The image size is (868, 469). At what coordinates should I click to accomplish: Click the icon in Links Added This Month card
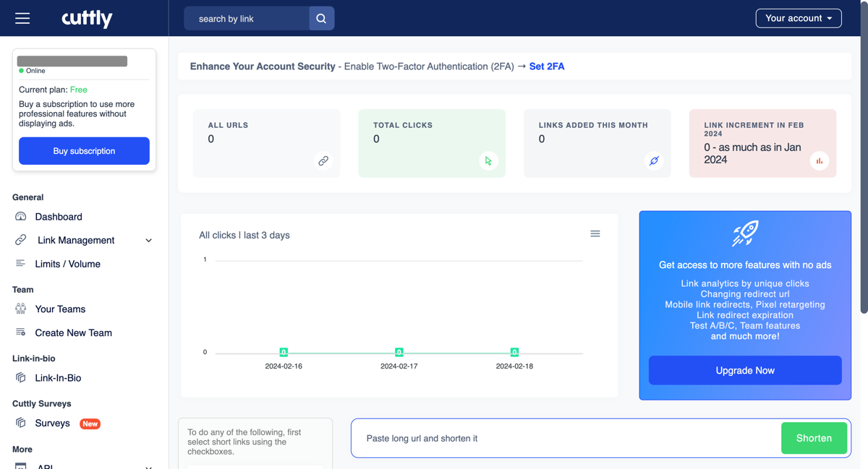point(654,161)
